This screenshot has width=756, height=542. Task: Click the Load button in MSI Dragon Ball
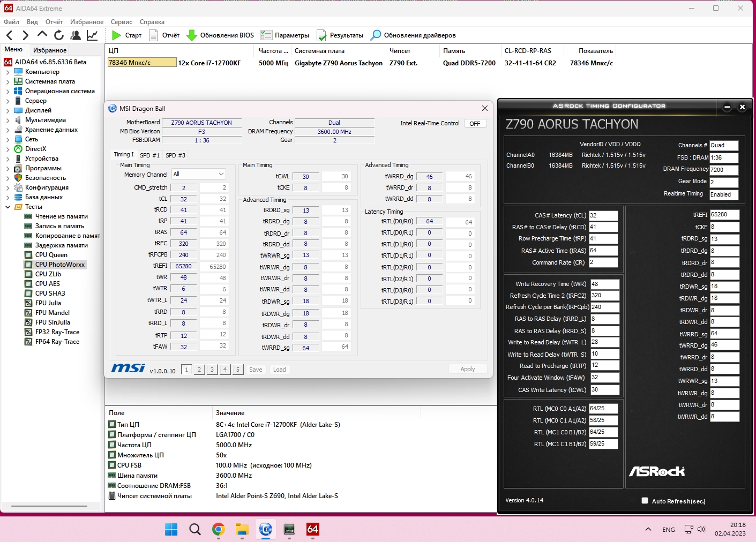pyautogui.click(x=280, y=370)
